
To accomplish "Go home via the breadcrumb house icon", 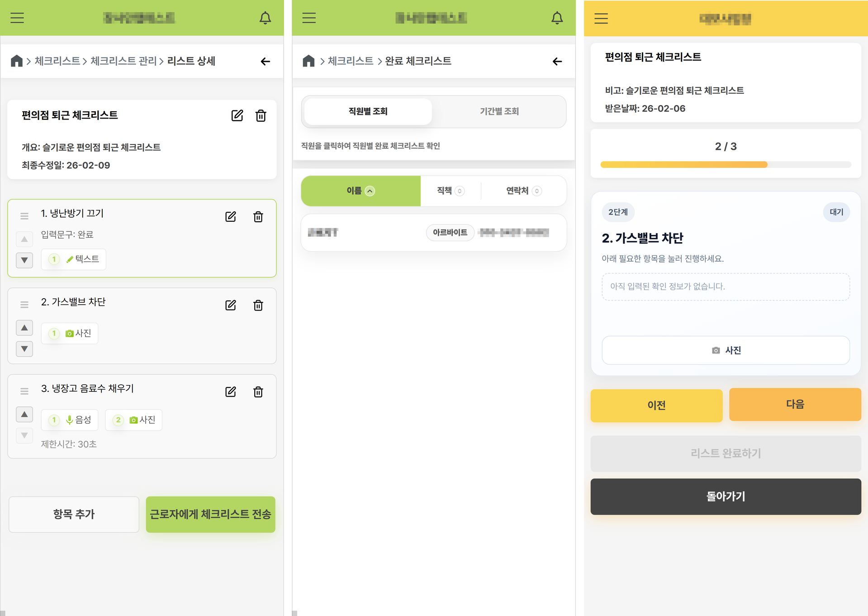I will coord(17,60).
